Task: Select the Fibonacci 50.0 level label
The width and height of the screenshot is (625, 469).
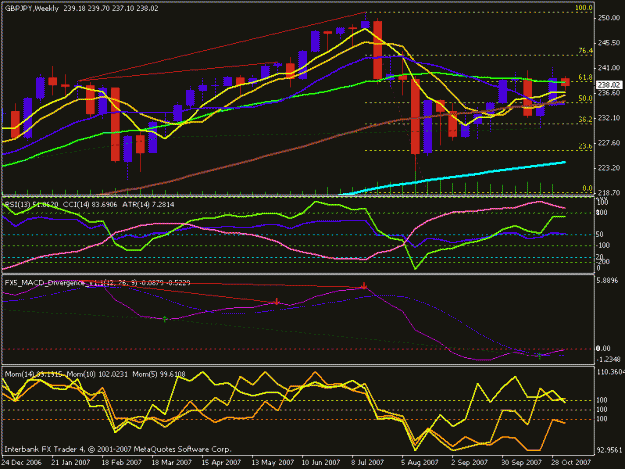Action: (585, 98)
